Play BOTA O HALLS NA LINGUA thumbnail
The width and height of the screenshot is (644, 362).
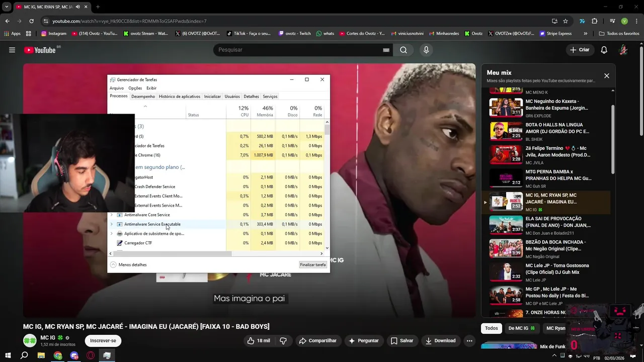tap(506, 131)
